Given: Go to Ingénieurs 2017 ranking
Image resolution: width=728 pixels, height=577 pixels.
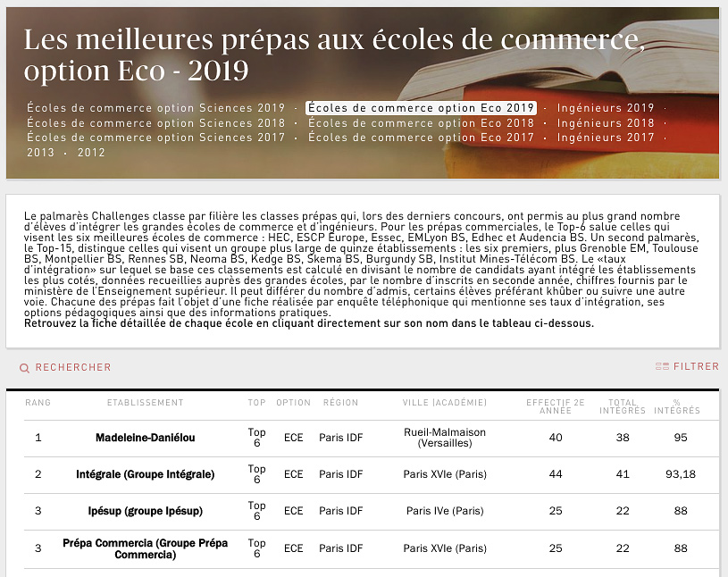Looking at the screenshot, I should (606, 137).
